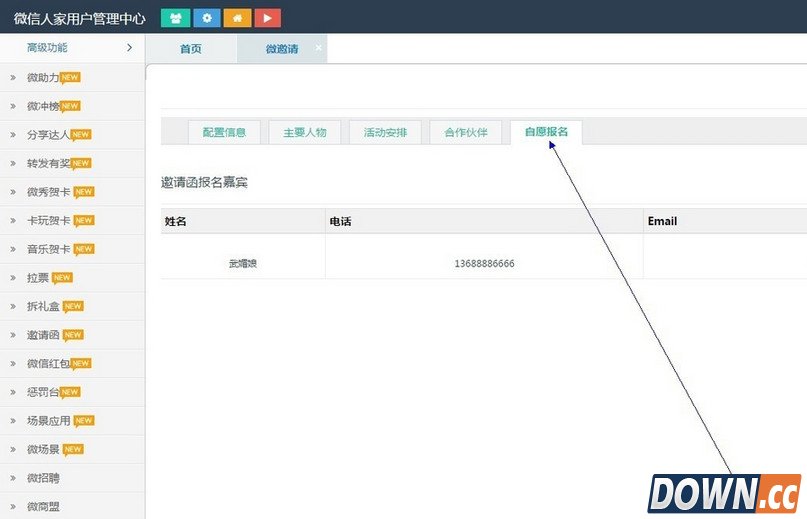The height and width of the screenshot is (519, 807).
Task: Click the green users icon button
Action: [x=176, y=18]
